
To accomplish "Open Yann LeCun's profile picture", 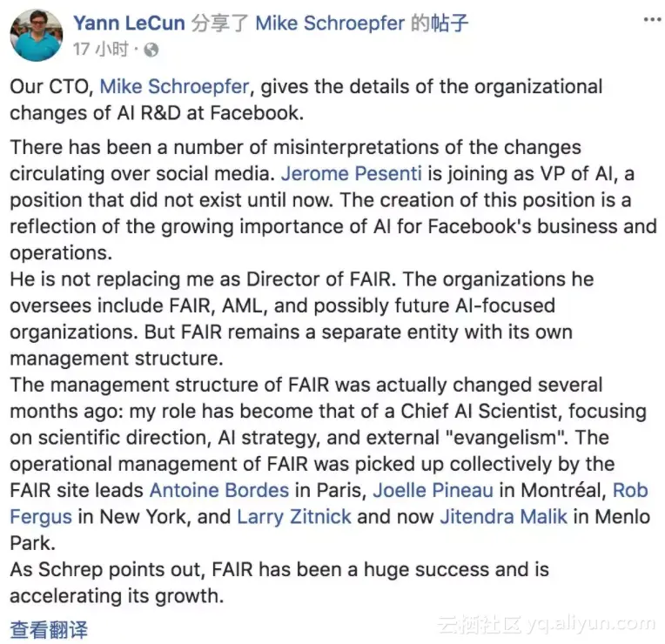I will (x=36, y=35).
